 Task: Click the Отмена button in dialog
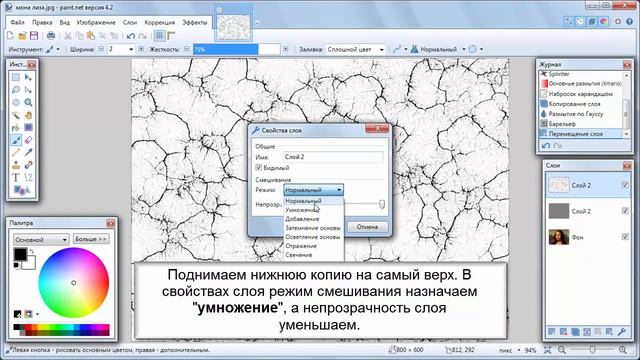[367, 227]
